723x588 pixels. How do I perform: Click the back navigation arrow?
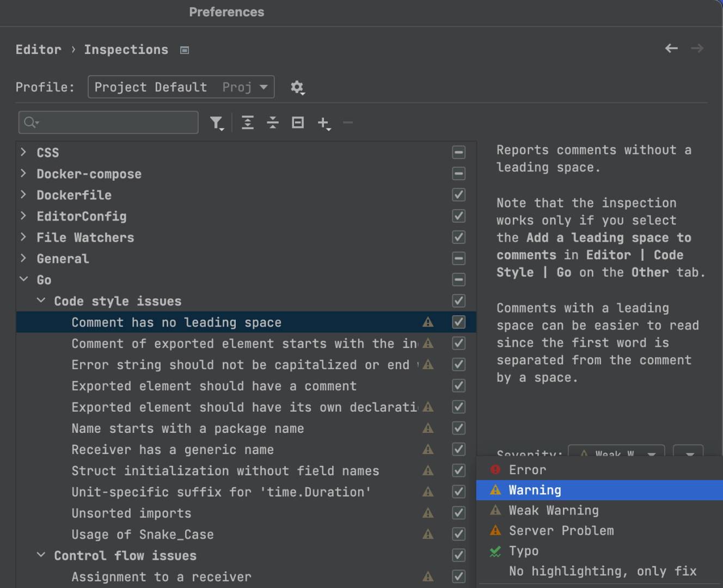tap(671, 48)
